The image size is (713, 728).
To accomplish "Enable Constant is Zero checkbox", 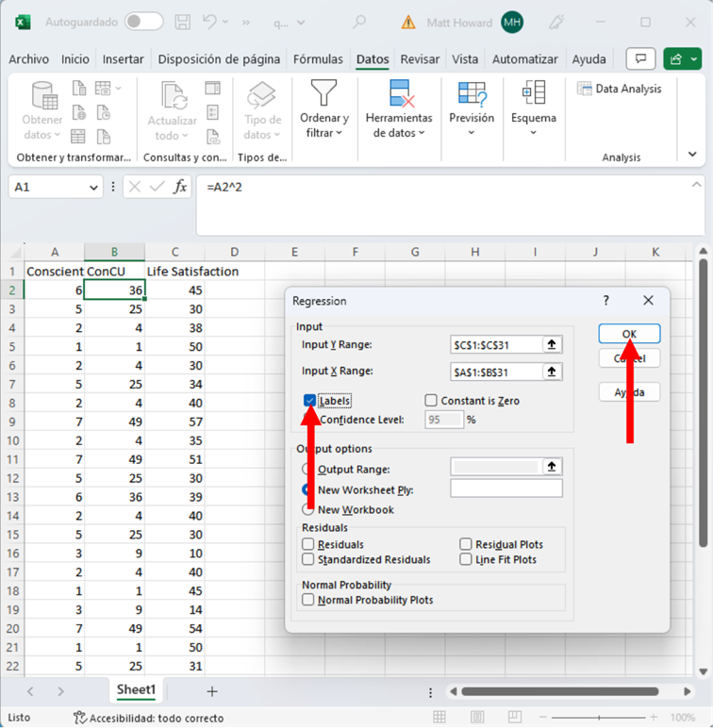I will (x=431, y=401).
